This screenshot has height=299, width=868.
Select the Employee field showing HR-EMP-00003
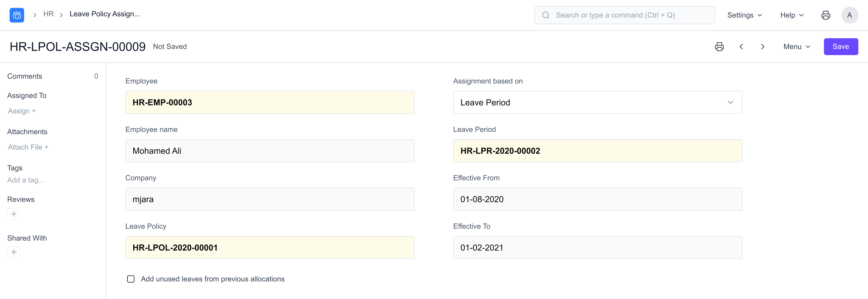(270, 102)
